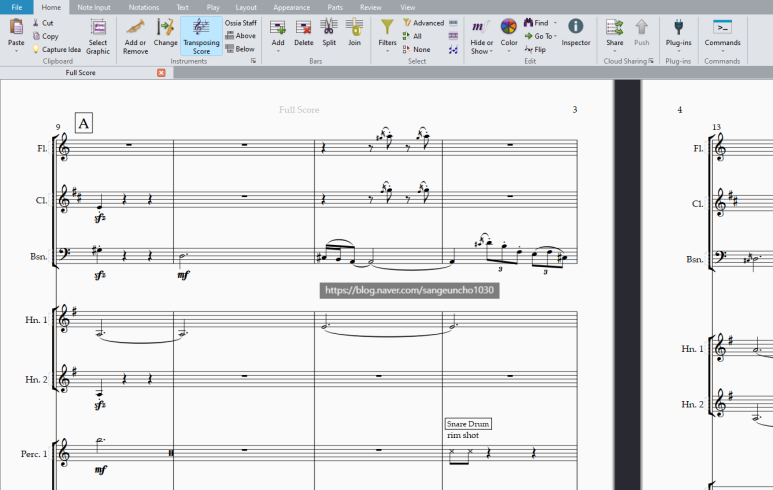
Task: Switch to the View tab
Action: click(x=407, y=7)
